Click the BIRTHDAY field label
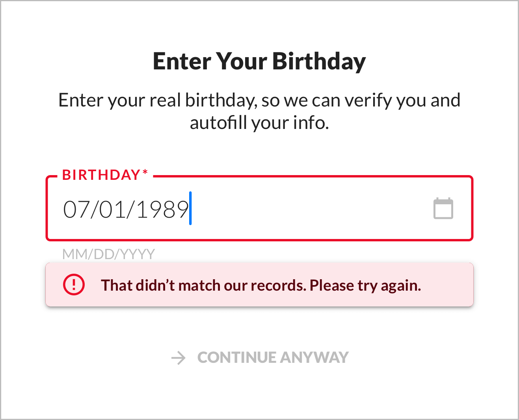519x420 pixels. click(x=101, y=175)
